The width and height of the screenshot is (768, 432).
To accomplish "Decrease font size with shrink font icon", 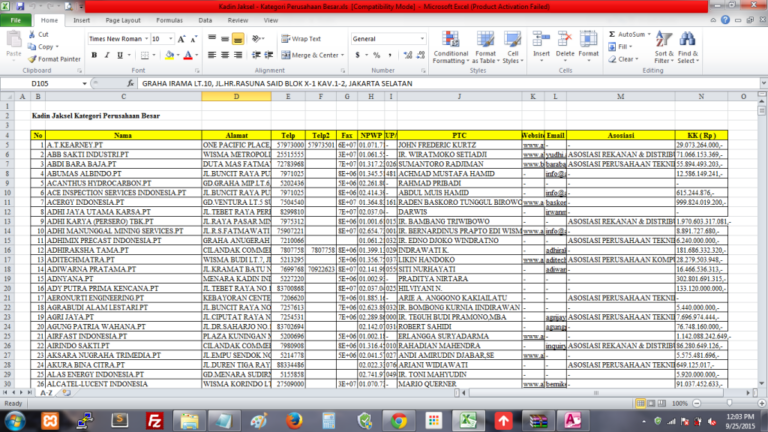I will coord(193,39).
